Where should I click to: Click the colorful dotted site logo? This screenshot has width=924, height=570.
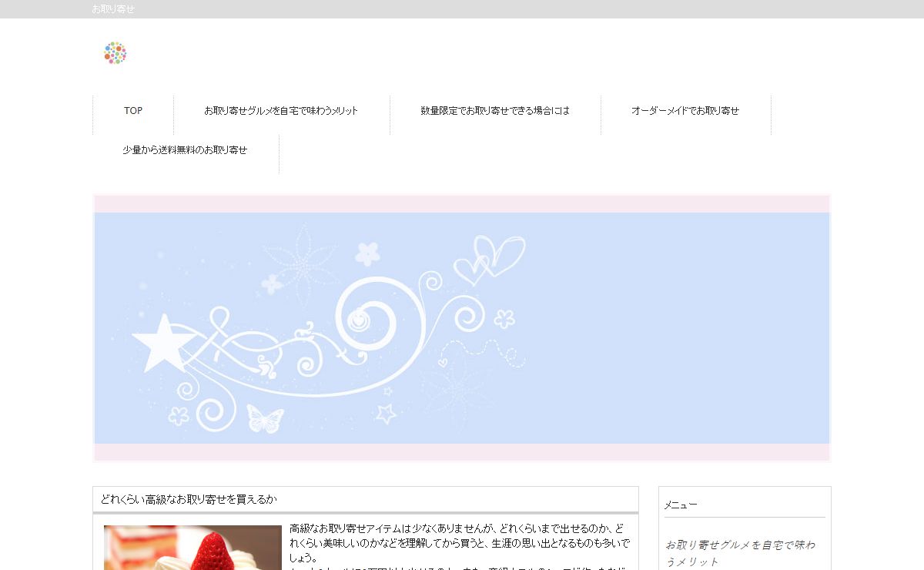click(115, 53)
